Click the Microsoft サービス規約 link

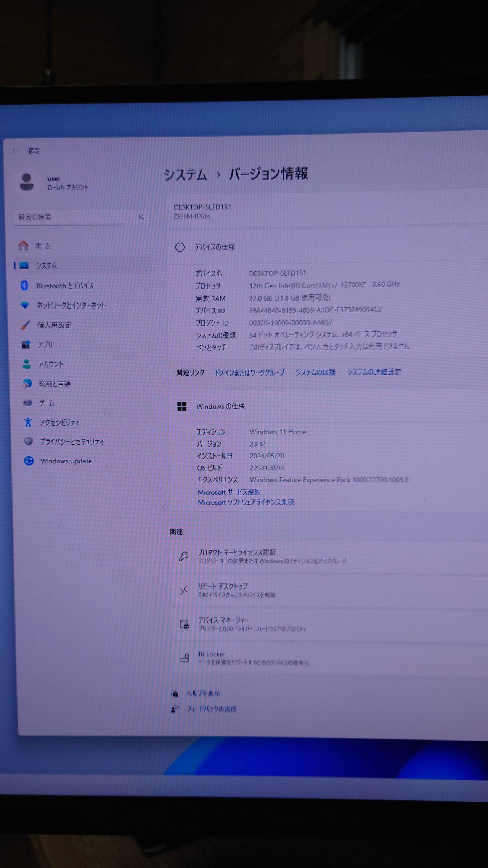(x=229, y=492)
